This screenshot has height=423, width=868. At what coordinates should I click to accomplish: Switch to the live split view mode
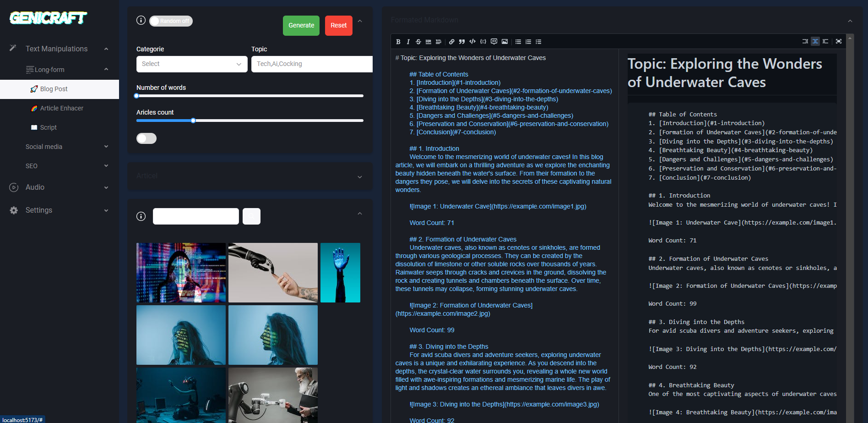(x=815, y=41)
